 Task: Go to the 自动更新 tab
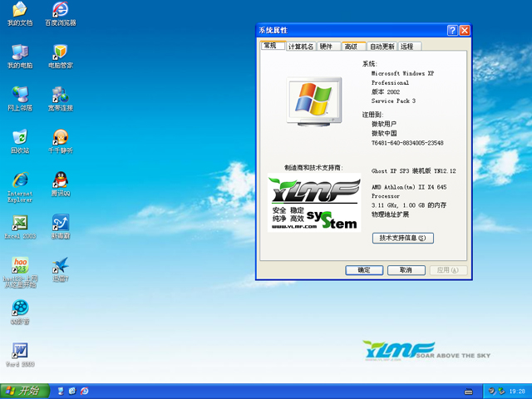point(382,47)
